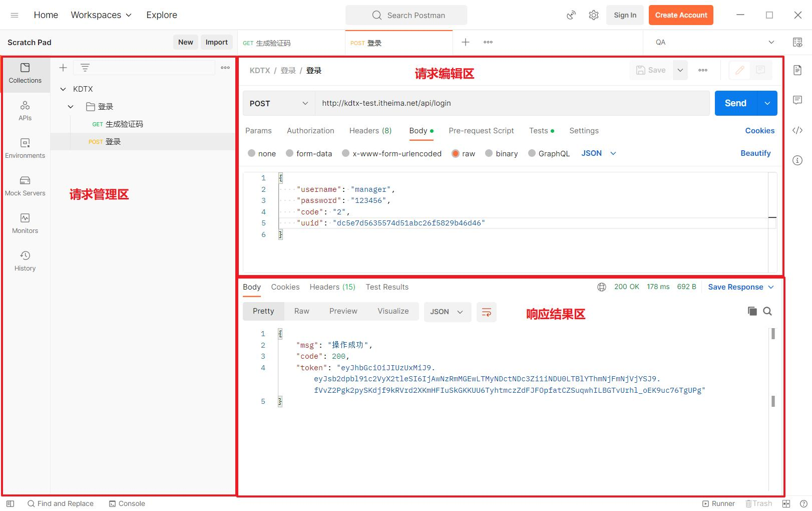Viewport: 812px width, 511px height.
Task: Select the raw body type
Action: coord(455,153)
